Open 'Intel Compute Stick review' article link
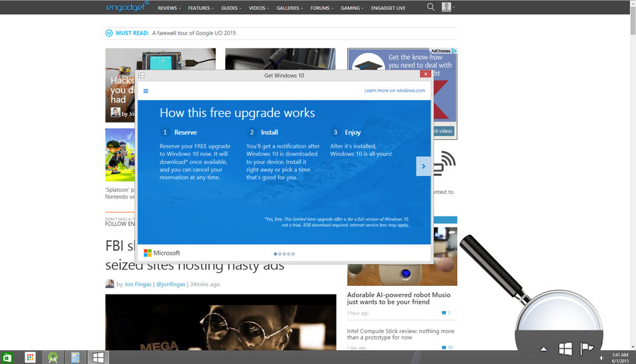The image size is (636, 364). (x=400, y=334)
